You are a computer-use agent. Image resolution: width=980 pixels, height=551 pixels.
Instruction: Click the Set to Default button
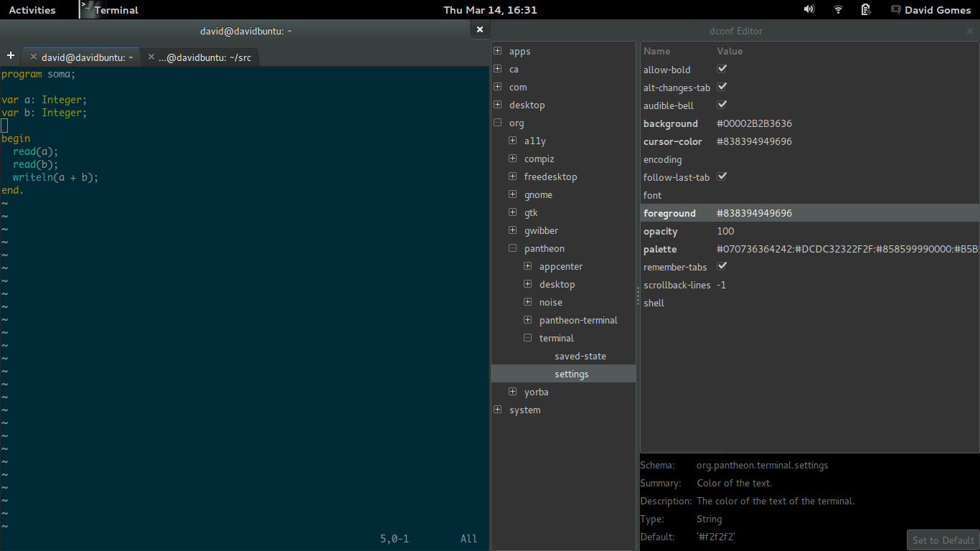click(943, 540)
